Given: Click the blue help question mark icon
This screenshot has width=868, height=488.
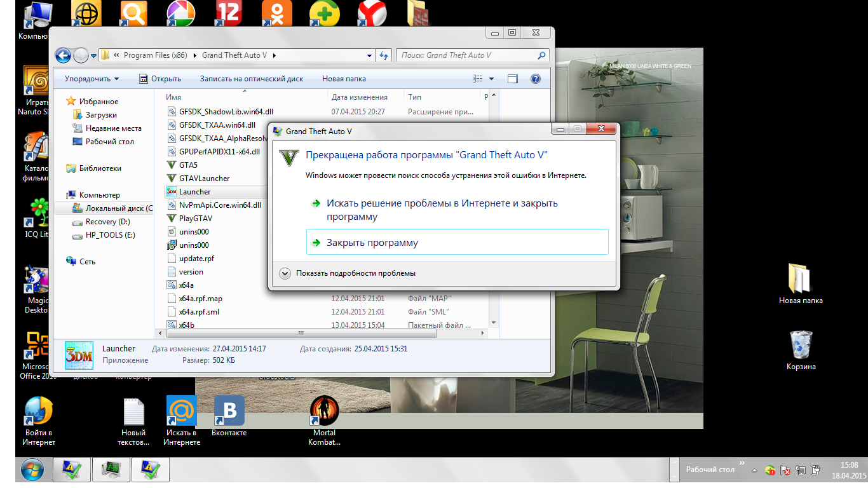Looking at the screenshot, I should coord(535,79).
